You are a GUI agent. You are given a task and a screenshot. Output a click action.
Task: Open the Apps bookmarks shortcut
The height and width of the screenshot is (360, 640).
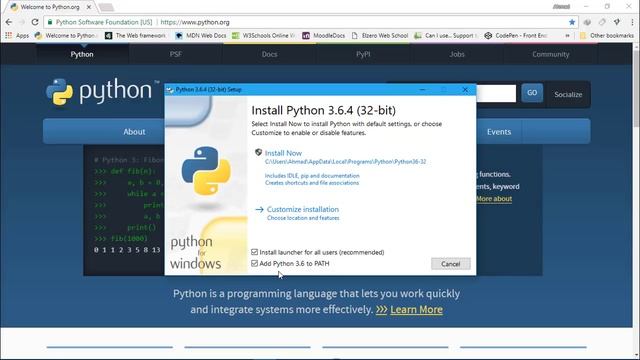pyautogui.click(x=17, y=36)
